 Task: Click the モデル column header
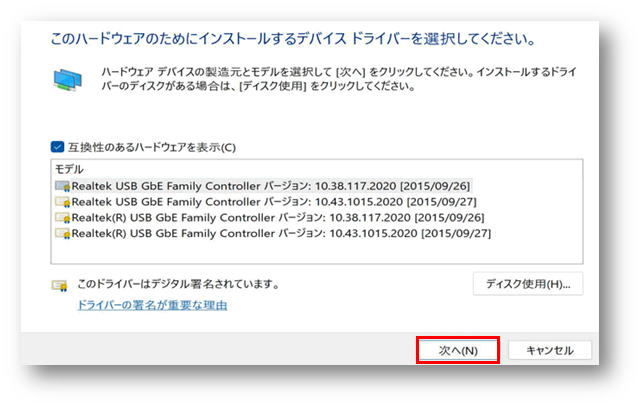[x=69, y=169]
